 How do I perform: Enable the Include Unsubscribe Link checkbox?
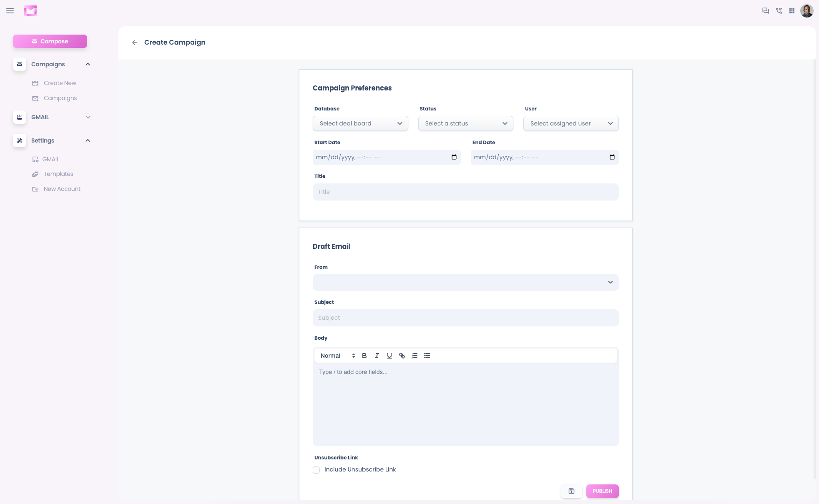(x=317, y=470)
